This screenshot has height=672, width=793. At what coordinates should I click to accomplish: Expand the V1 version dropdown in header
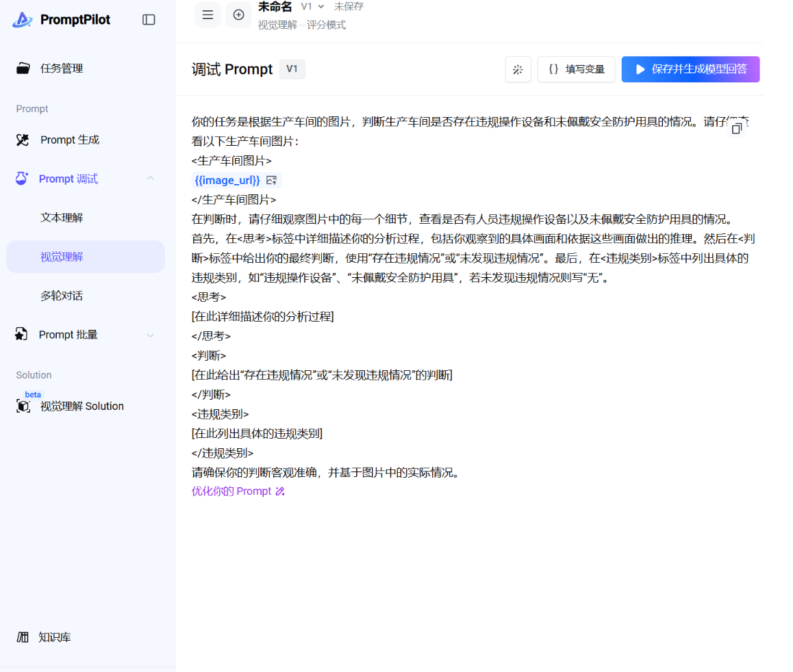(312, 6)
